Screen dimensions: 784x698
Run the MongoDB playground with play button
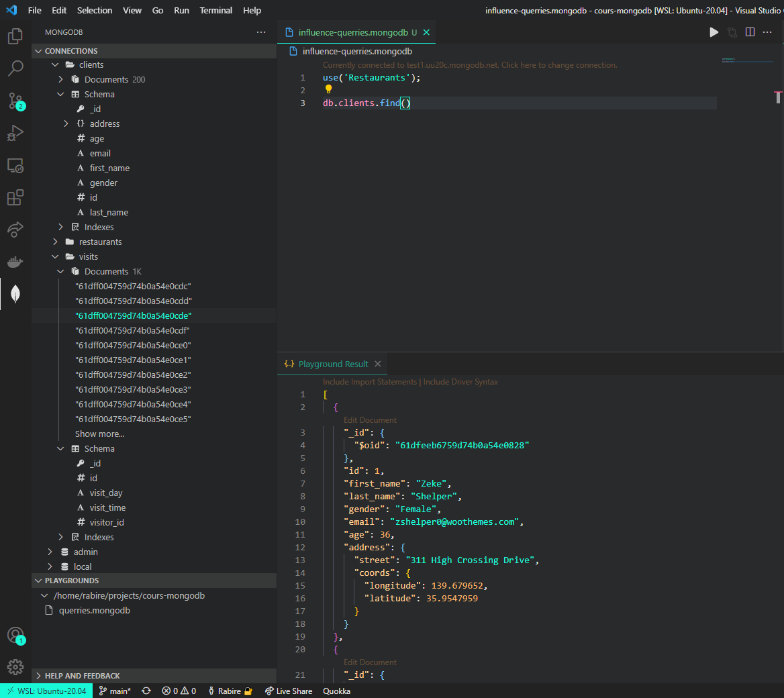[714, 32]
